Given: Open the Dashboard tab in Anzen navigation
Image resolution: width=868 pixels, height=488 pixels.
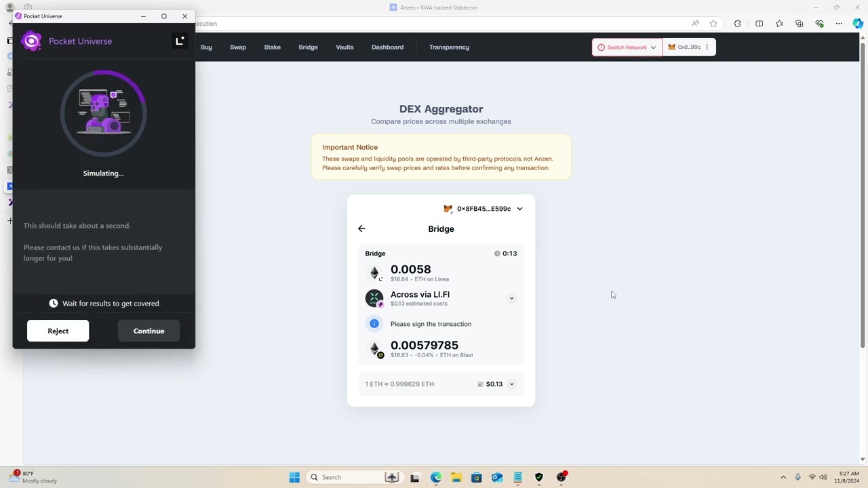Looking at the screenshot, I should pyautogui.click(x=387, y=47).
